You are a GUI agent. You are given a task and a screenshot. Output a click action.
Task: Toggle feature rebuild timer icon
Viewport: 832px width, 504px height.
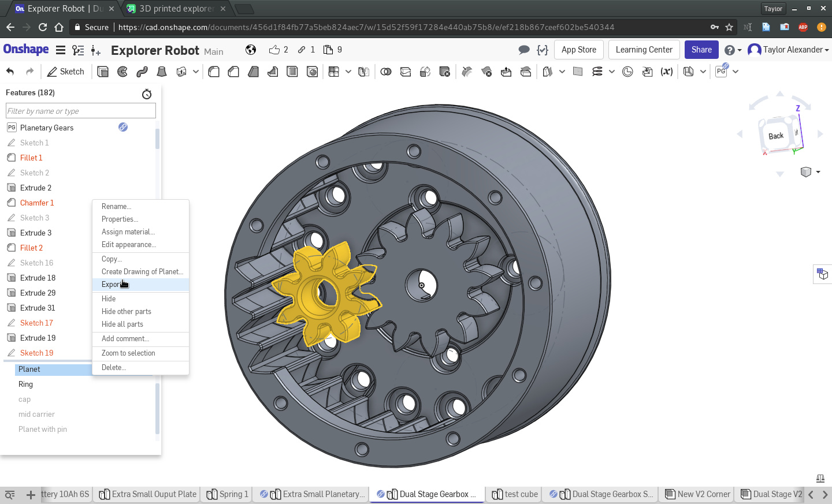[x=147, y=94]
